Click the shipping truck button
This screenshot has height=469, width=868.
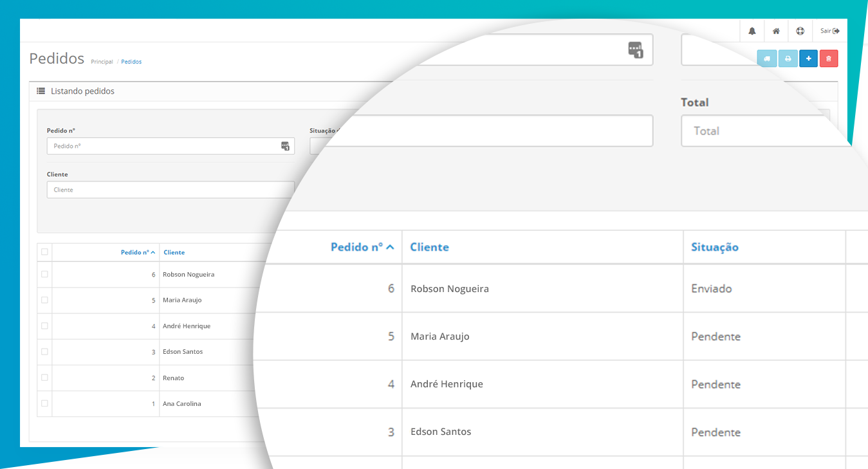pos(767,59)
